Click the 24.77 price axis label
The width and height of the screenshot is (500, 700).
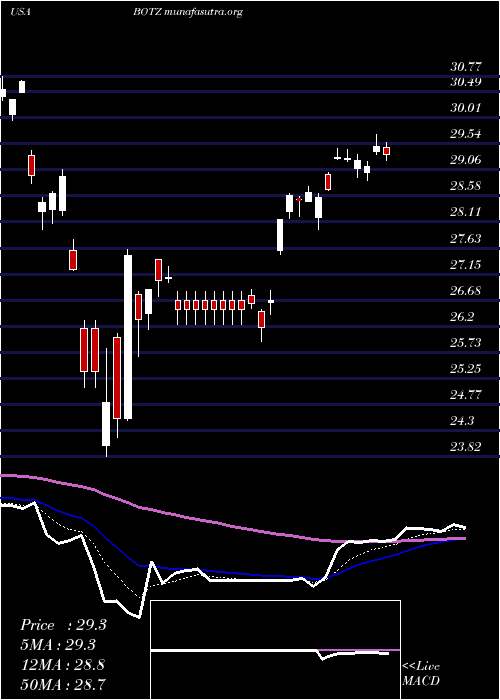[x=466, y=395]
